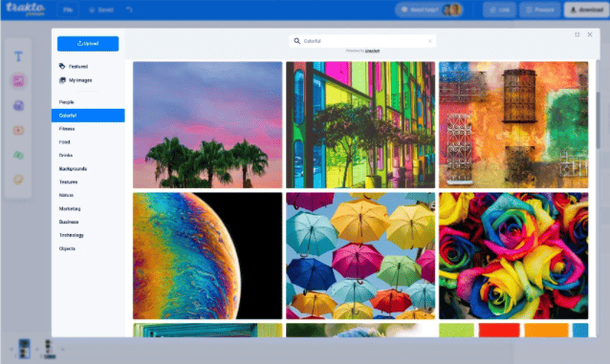
Task: Select the first page thumbnail at bottom
Action: click(x=24, y=349)
